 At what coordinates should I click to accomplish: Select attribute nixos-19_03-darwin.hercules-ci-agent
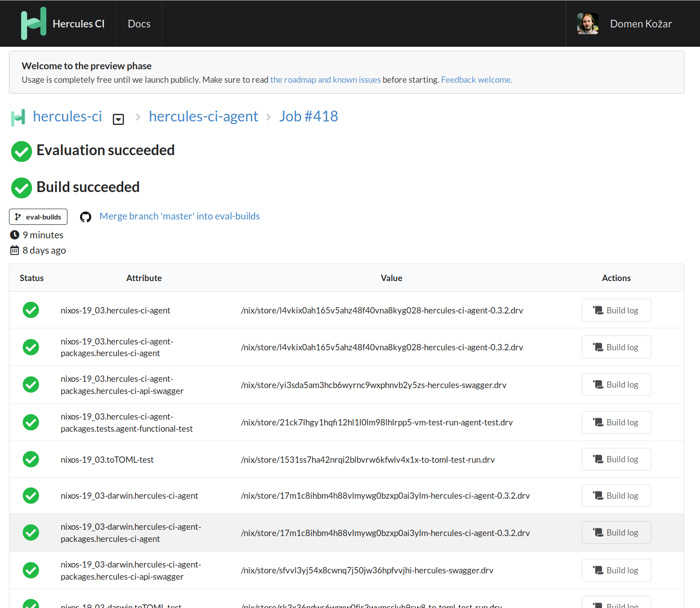129,496
